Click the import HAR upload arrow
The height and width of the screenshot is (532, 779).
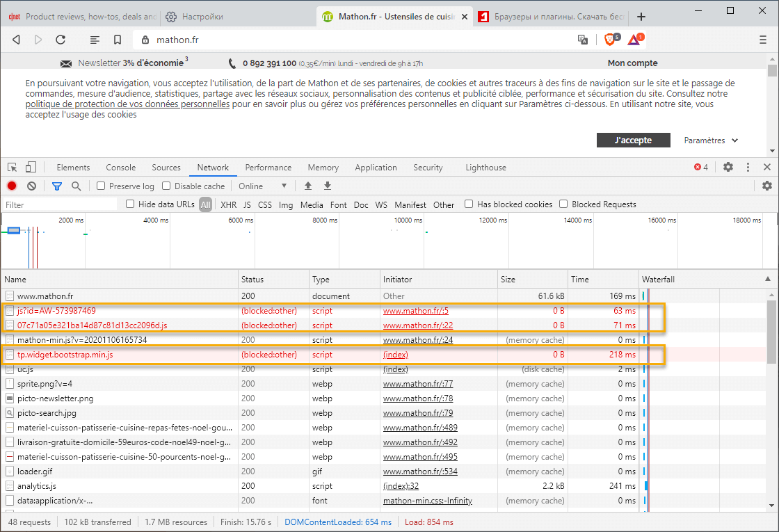[308, 186]
